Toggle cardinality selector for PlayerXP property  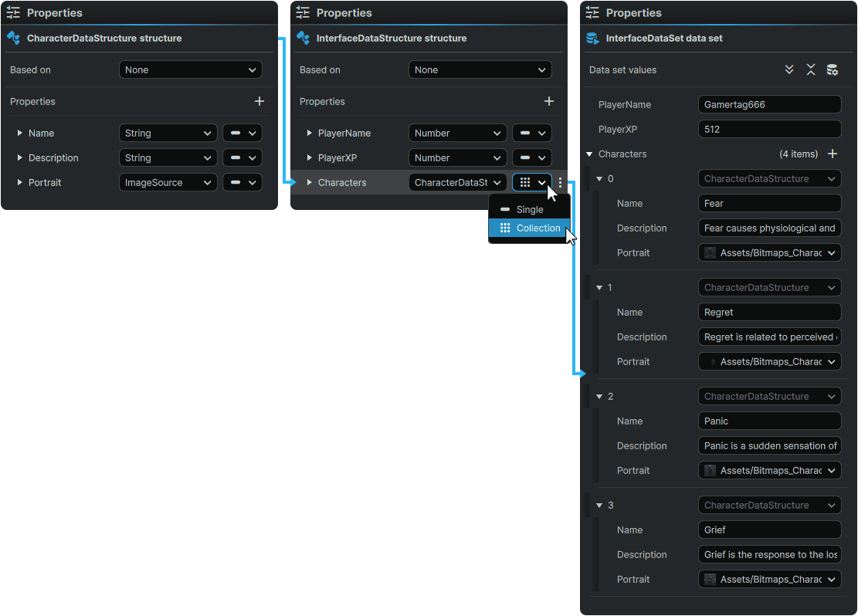[532, 157]
